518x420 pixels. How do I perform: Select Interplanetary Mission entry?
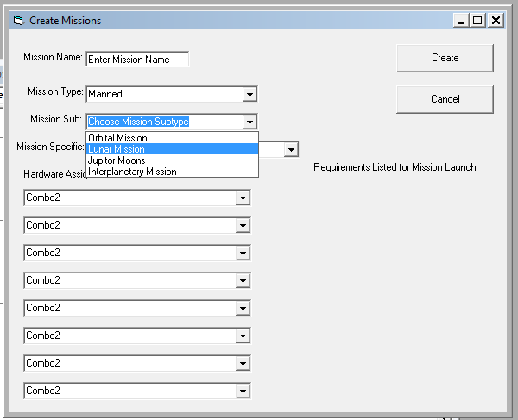point(172,172)
